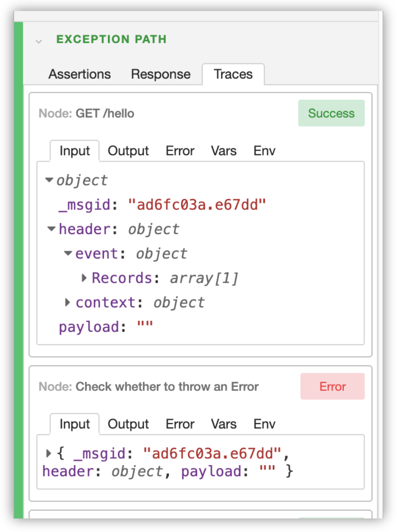Expand the Records array node
The height and width of the screenshot is (532, 397).
click(84, 278)
